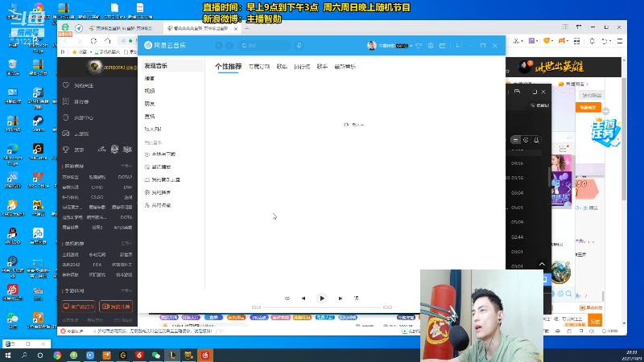This screenshot has height=362, width=644.
Task: Open Windows Start menu
Action: pyautogui.click(x=8, y=356)
